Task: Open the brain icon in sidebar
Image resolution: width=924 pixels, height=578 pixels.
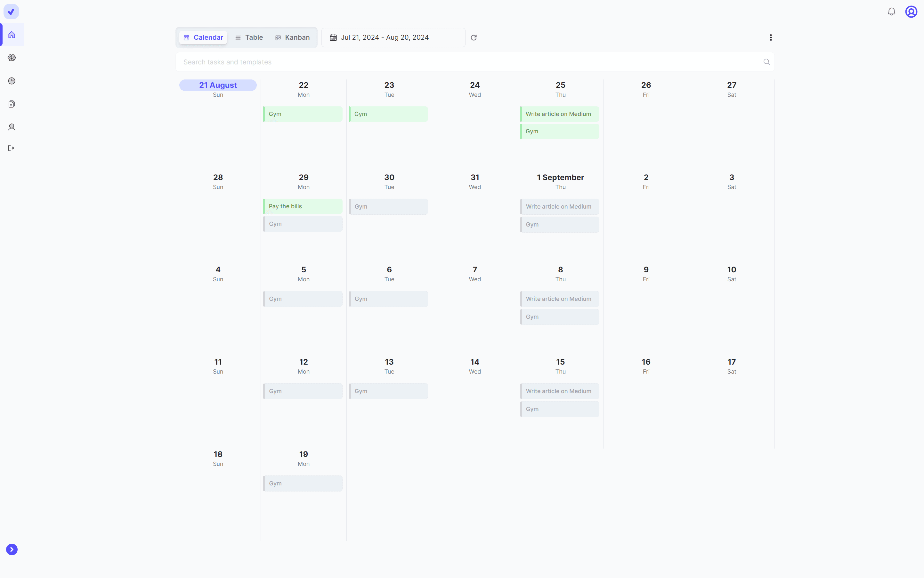Action: [x=12, y=58]
